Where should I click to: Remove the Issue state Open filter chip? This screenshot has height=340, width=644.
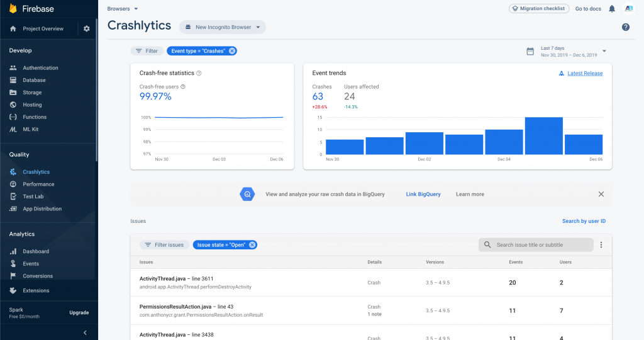point(252,245)
